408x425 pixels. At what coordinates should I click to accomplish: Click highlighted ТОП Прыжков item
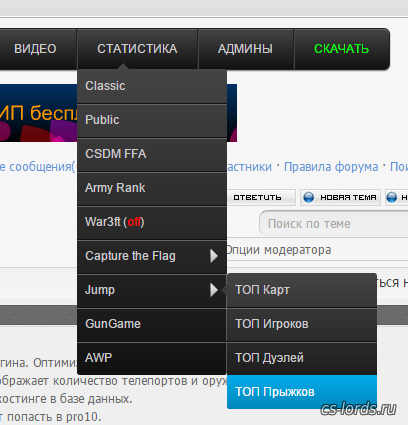click(x=302, y=392)
